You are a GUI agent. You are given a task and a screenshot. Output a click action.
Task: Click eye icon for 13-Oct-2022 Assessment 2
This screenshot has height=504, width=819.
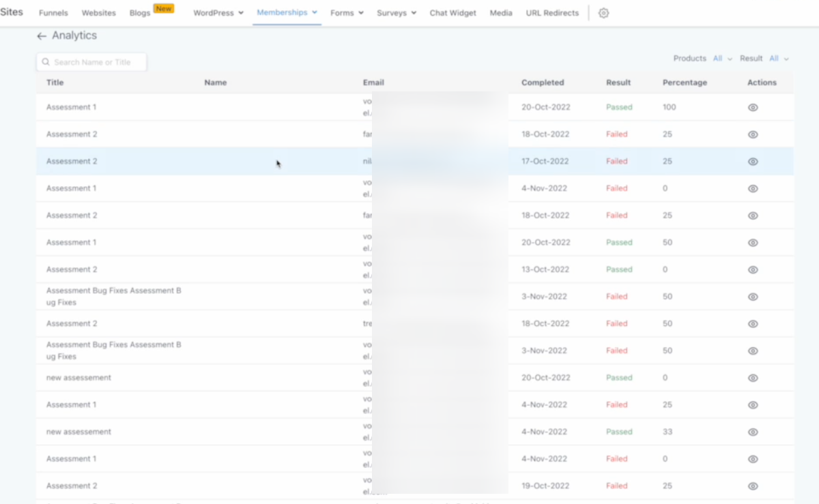[x=753, y=270]
